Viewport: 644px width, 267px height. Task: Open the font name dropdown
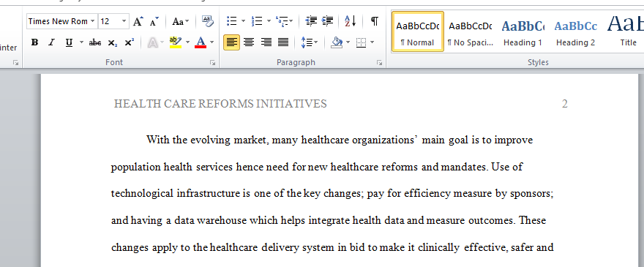93,21
